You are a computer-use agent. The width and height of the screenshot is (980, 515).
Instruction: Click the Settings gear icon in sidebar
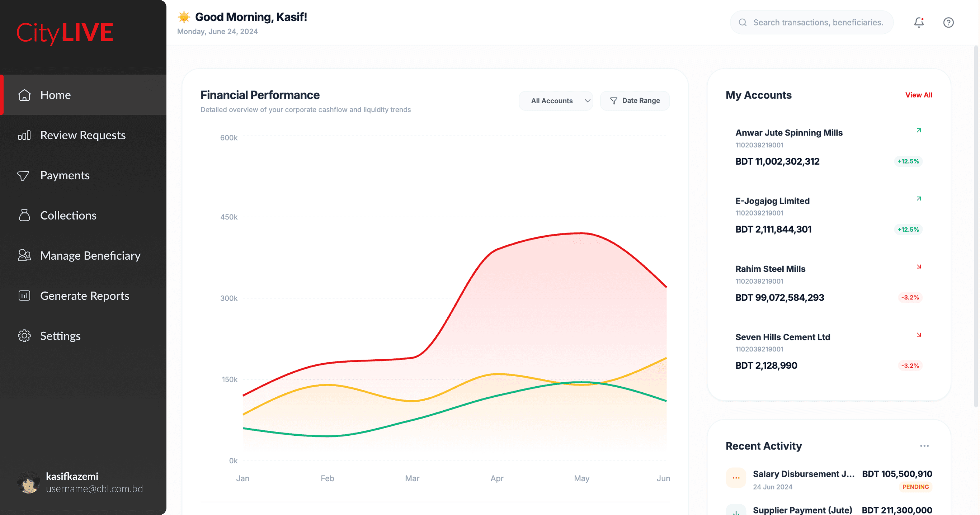click(24, 336)
